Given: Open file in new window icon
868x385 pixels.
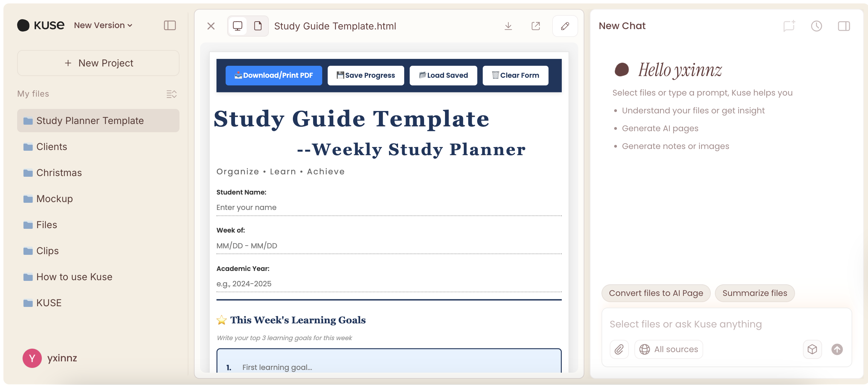Looking at the screenshot, I should click(x=536, y=26).
